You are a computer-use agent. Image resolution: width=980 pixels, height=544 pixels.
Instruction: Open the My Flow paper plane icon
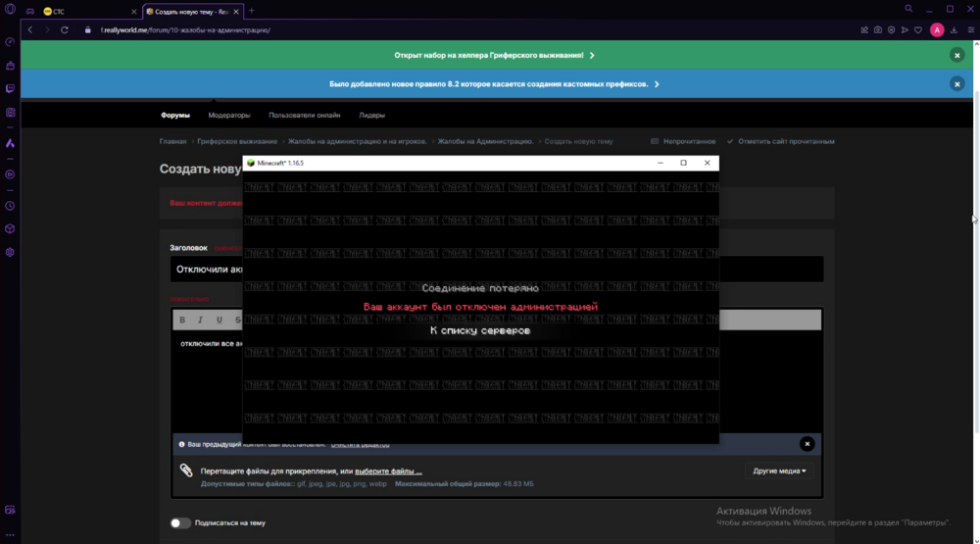[905, 30]
